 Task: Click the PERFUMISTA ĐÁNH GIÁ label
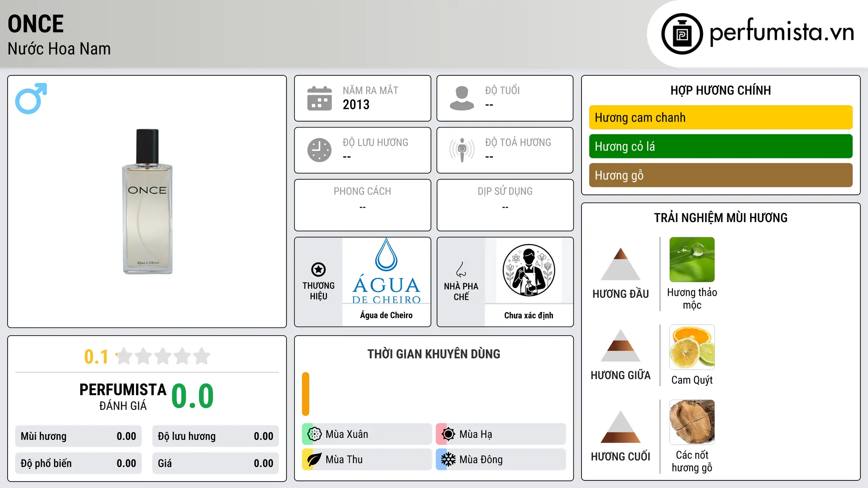point(123,396)
